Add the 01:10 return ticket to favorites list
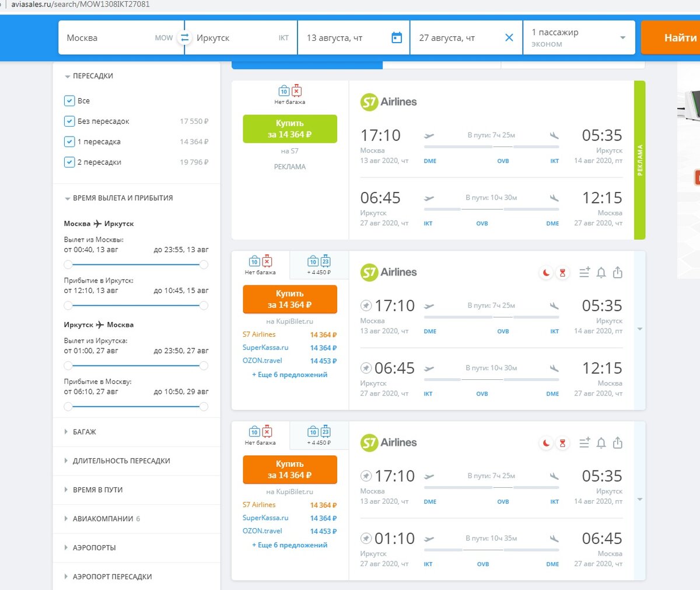This screenshot has height=590, width=700. coord(584,443)
